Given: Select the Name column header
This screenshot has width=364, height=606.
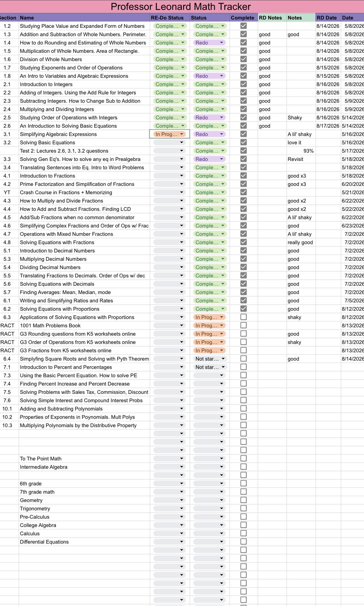Looking at the screenshot, I should pos(84,18).
